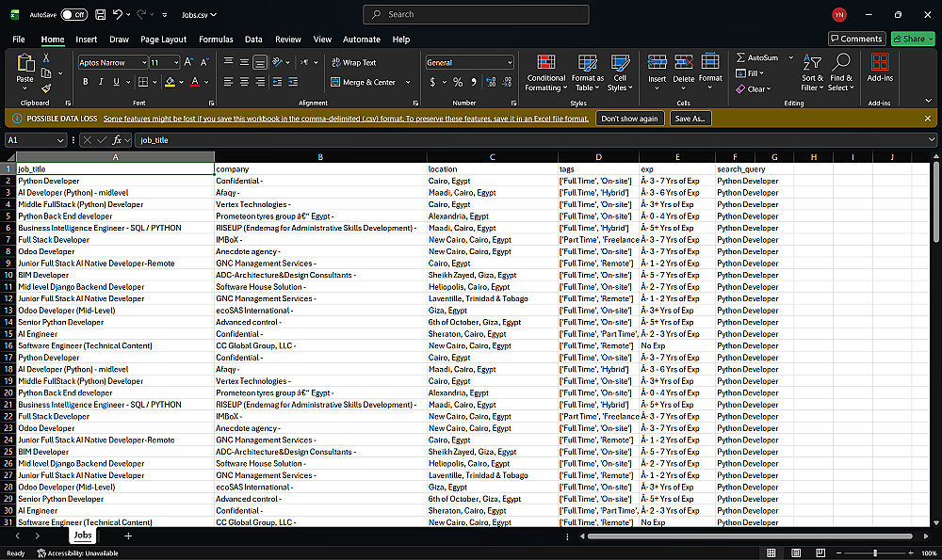Image resolution: width=942 pixels, height=560 pixels.
Task: Click the horizontal scrollbar
Action: click(x=750, y=536)
